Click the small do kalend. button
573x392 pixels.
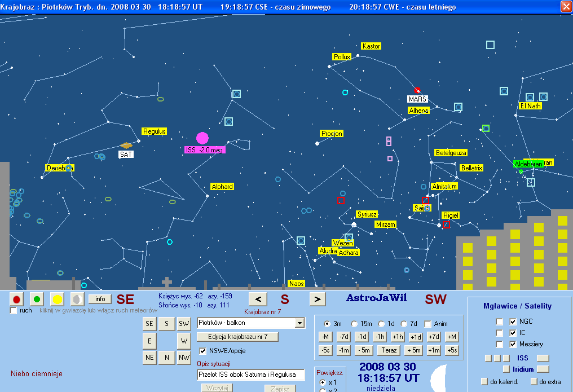click(x=484, y=381)
